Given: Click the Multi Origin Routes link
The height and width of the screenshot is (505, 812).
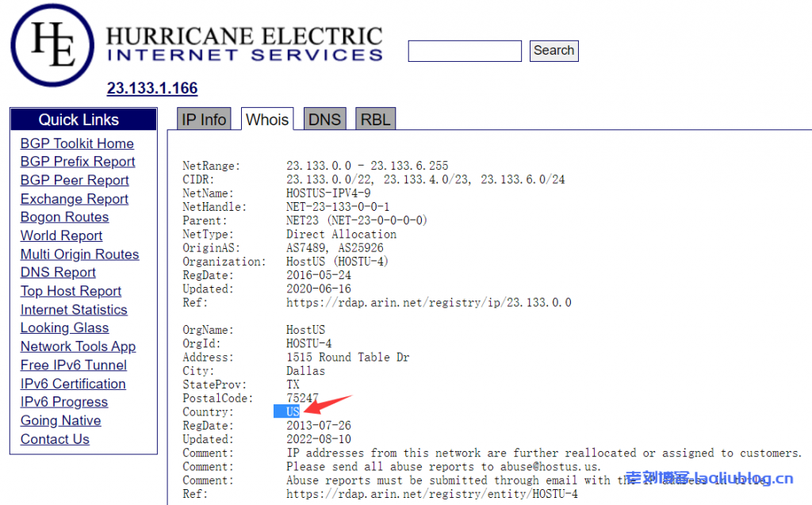Looking at the screenshot, I should point(79,254).
